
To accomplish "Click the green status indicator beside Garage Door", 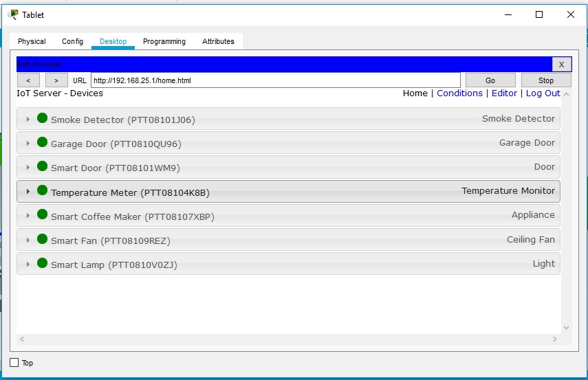I will [x=42, y=142].
